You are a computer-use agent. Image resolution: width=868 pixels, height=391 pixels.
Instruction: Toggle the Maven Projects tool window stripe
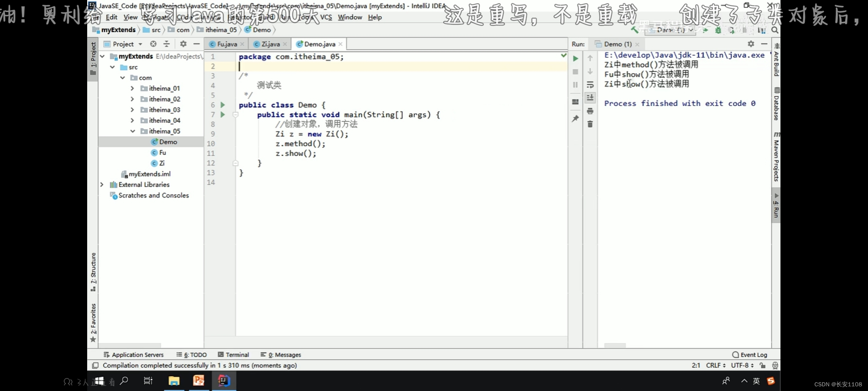pyautogui.click(x=776, y=157)
